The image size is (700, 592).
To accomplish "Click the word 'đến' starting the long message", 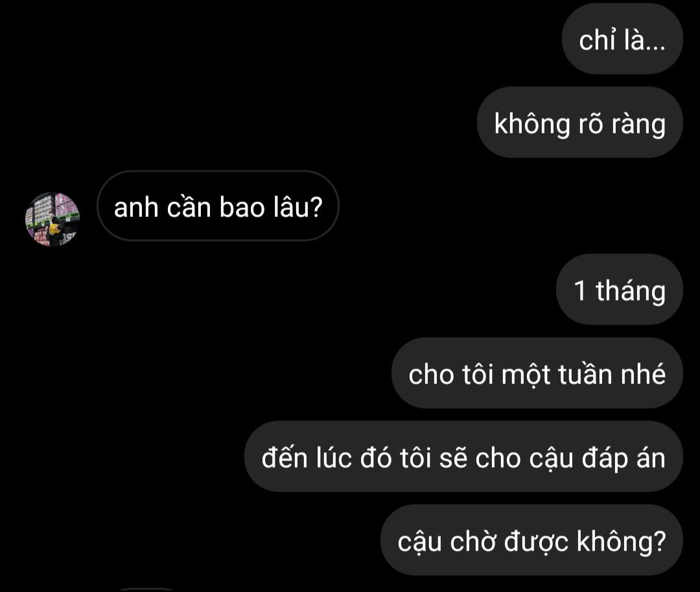I will [x=285, y=457].
